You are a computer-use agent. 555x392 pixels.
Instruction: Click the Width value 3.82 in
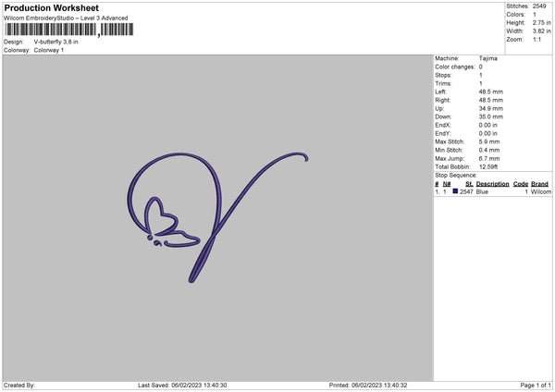[541, 31]
